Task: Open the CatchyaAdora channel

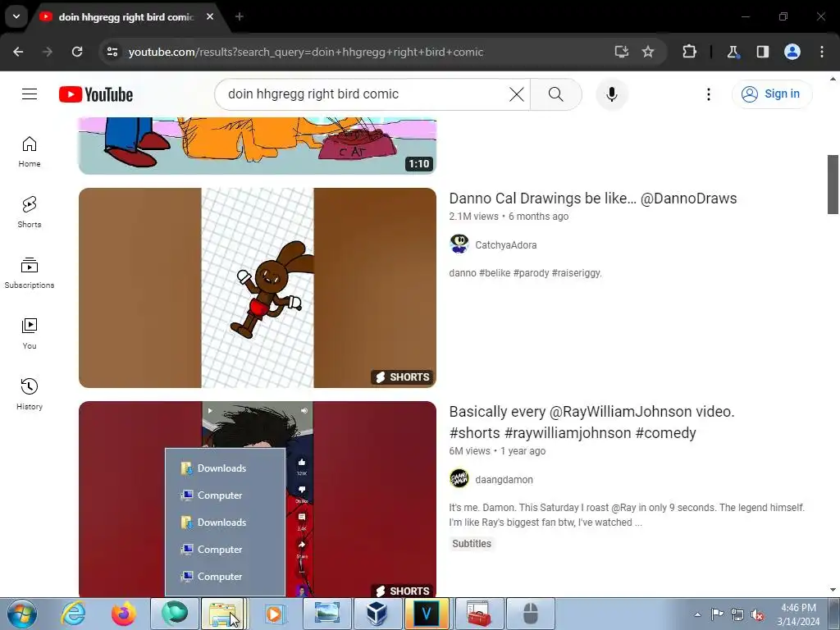Action: tap(505, 244)
